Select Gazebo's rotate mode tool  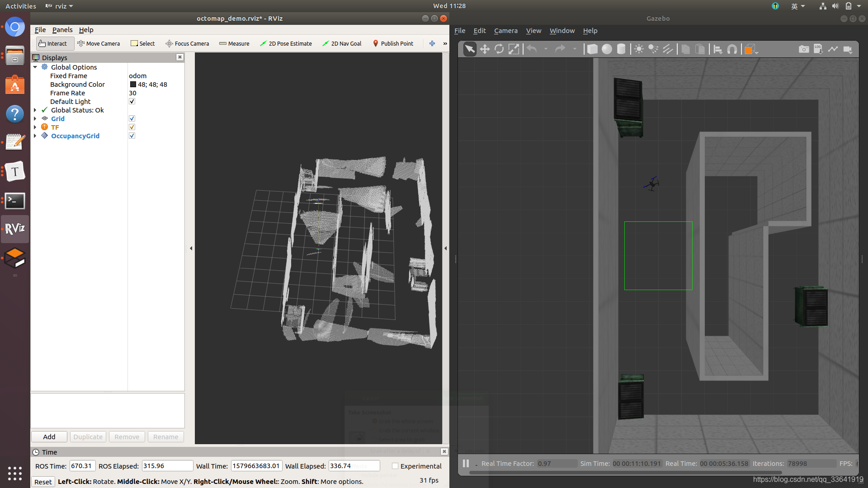pos(499,49)
